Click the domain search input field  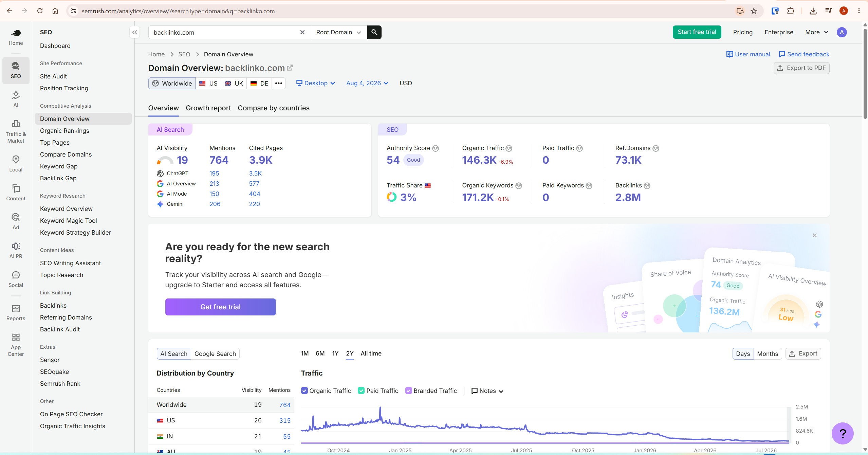(224, 32)
